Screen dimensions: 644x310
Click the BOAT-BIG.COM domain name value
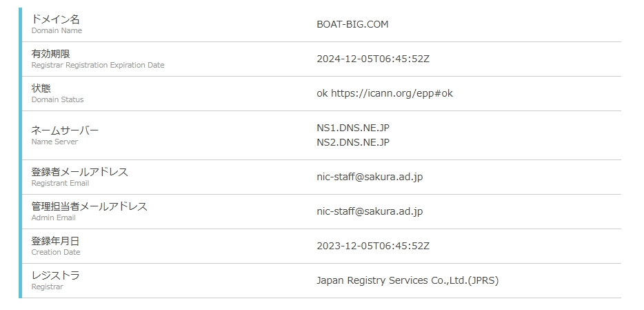tap(352, 24)
